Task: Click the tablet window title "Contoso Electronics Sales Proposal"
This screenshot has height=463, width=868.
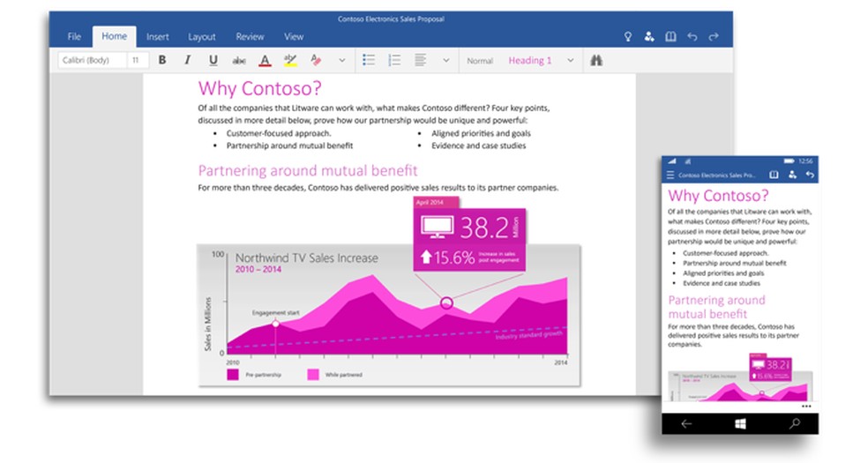Action: pos(391,19)
